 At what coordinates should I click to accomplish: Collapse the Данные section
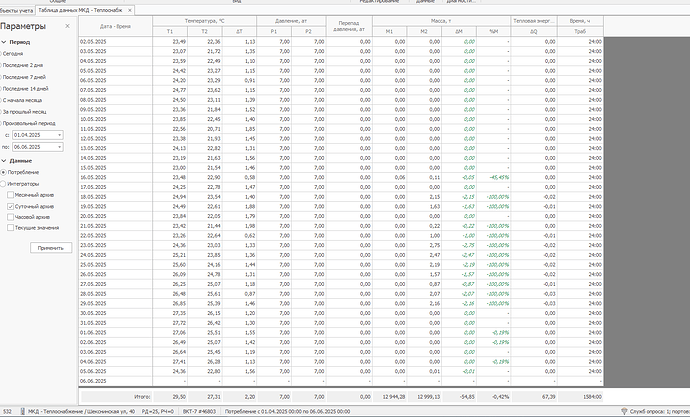4,161
